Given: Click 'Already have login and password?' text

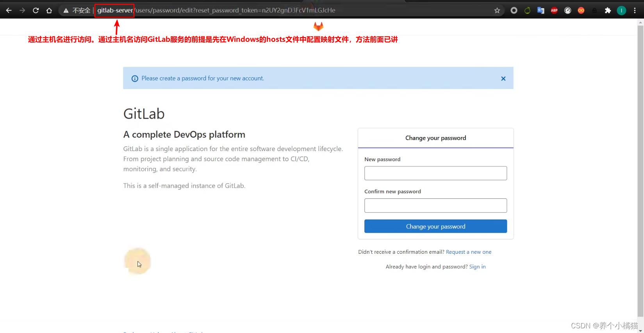Looking at the screenshot, I should (x=426, y=267).
